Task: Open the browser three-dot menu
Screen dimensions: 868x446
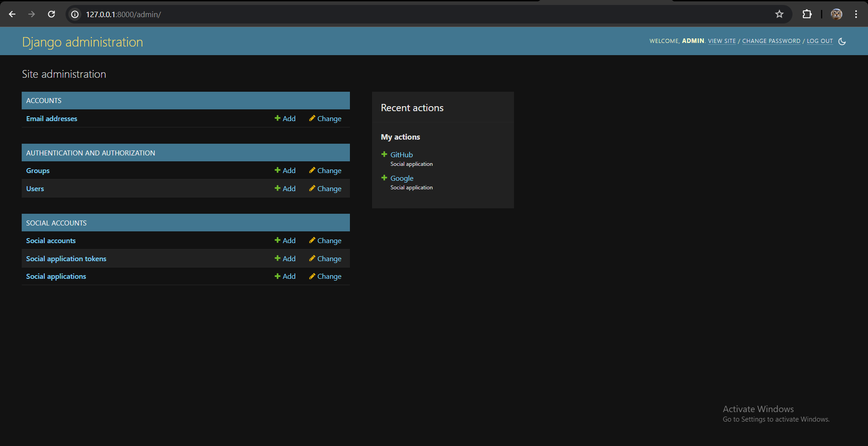Action: pos(856,14)
